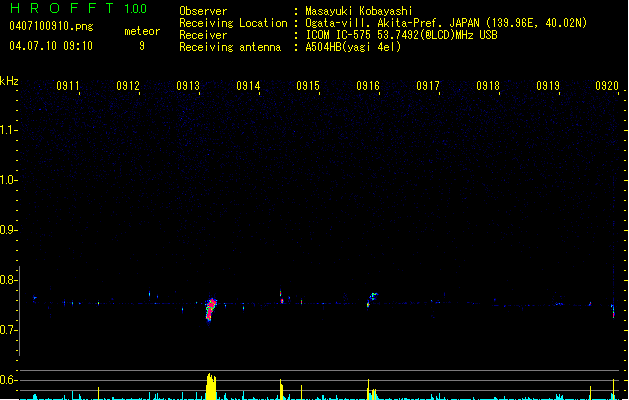
Task: Click the 0916 time axis marker
Action: 368,86
